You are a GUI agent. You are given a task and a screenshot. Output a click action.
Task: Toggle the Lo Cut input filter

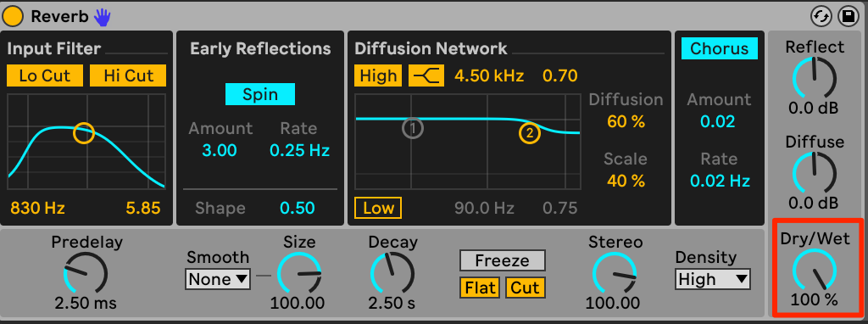point(45,75)
